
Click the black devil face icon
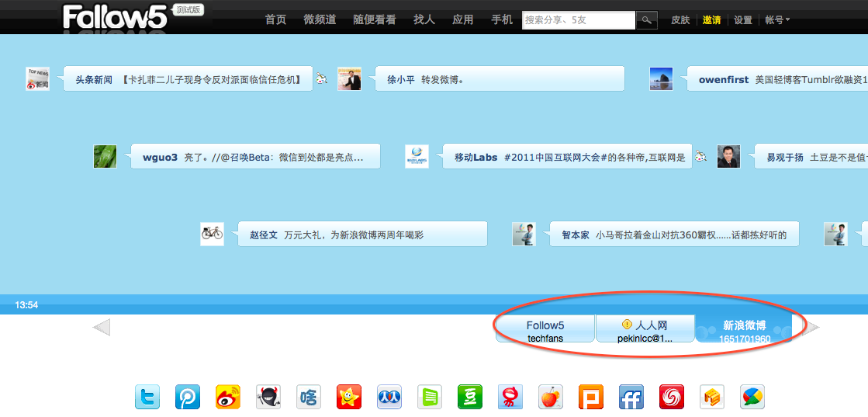coord(268,397)
